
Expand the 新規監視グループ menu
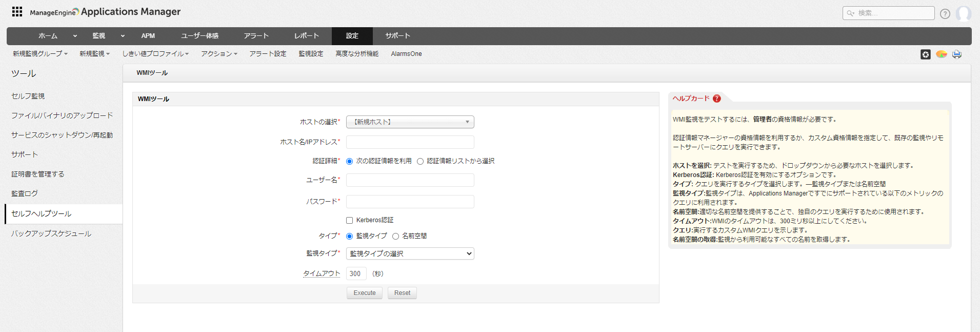click(x=40, y=54)
